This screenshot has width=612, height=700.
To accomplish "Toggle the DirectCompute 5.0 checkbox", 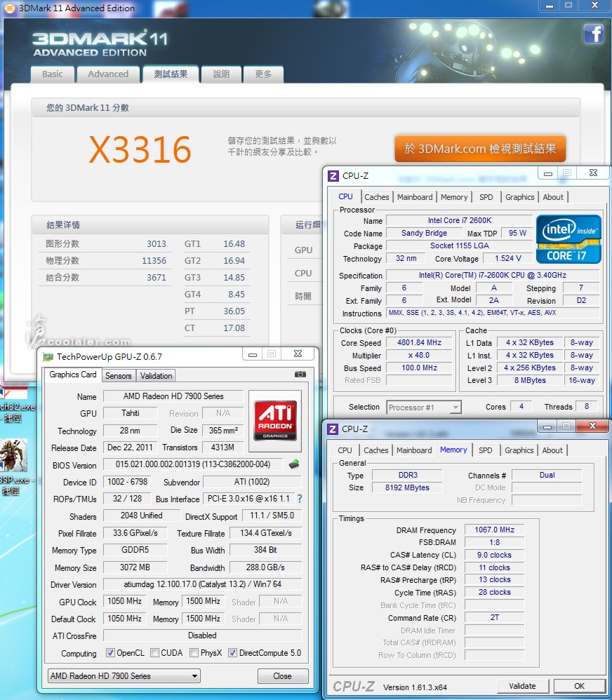I will [232, 653].
